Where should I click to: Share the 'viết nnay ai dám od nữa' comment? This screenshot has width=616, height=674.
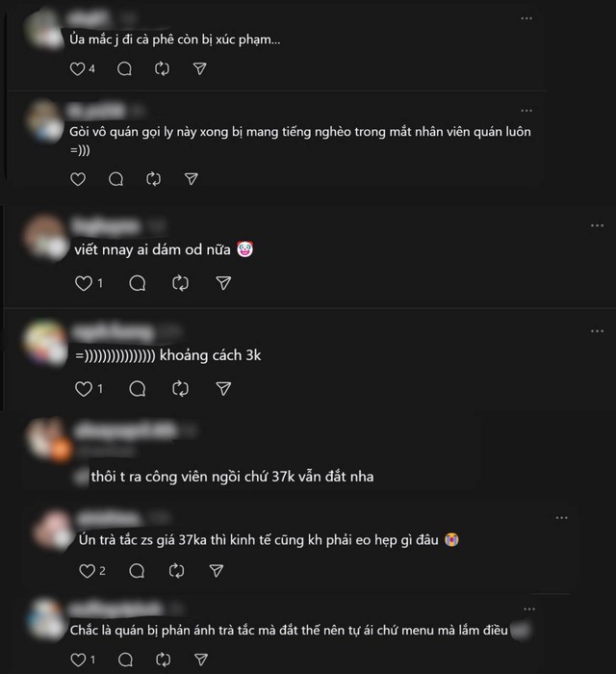223,283
